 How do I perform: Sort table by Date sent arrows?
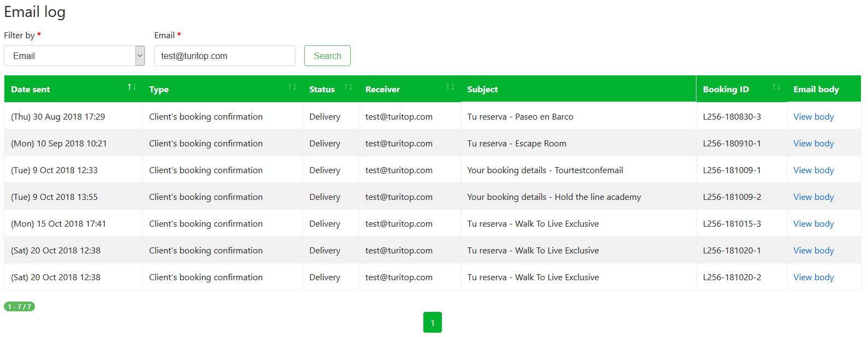coord(132,87)
